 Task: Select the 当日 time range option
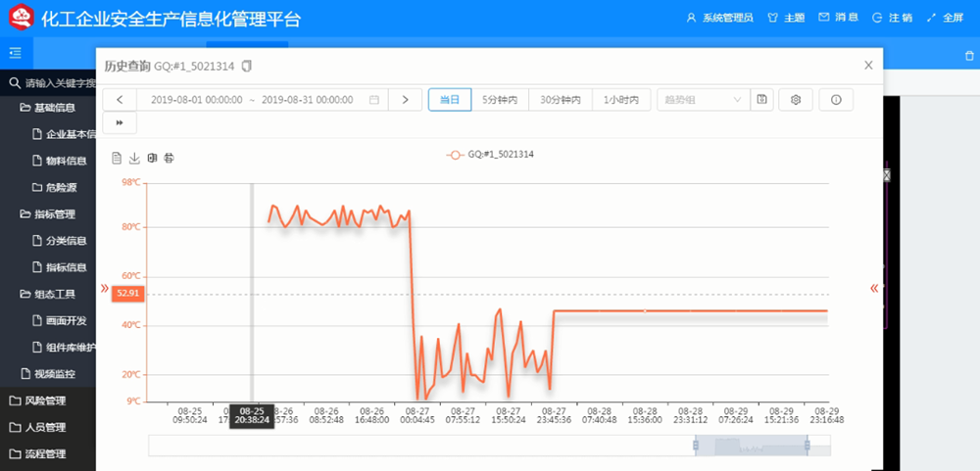point(450,99)
